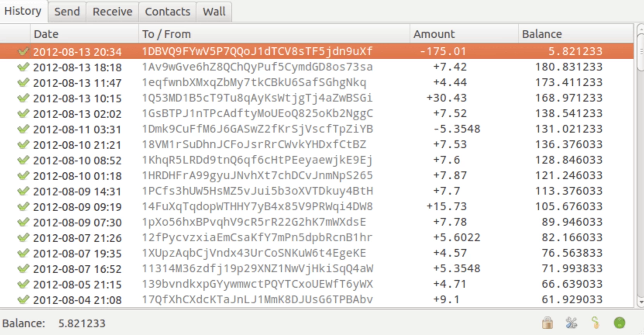Open the Wall tab
The width and height of the screenshot is (644, 335).
[214, 12]
